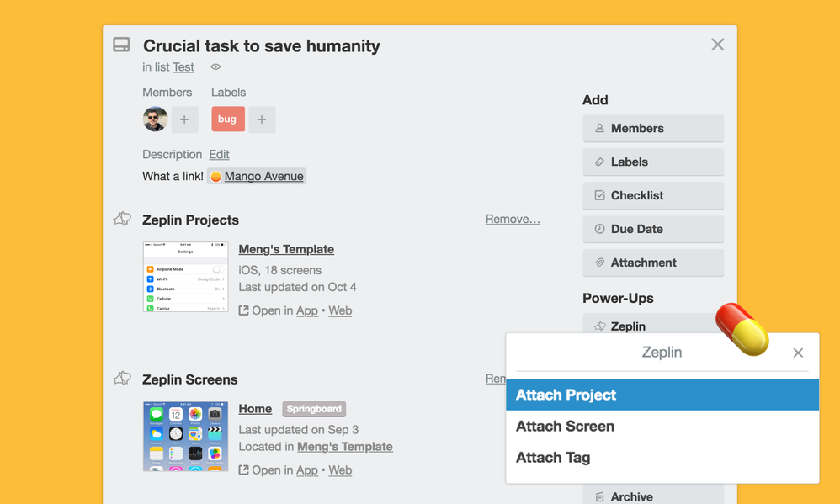Click the Zeplin Screens section icon
This screenshot has height=504, width=840.
tap(122, 379)
